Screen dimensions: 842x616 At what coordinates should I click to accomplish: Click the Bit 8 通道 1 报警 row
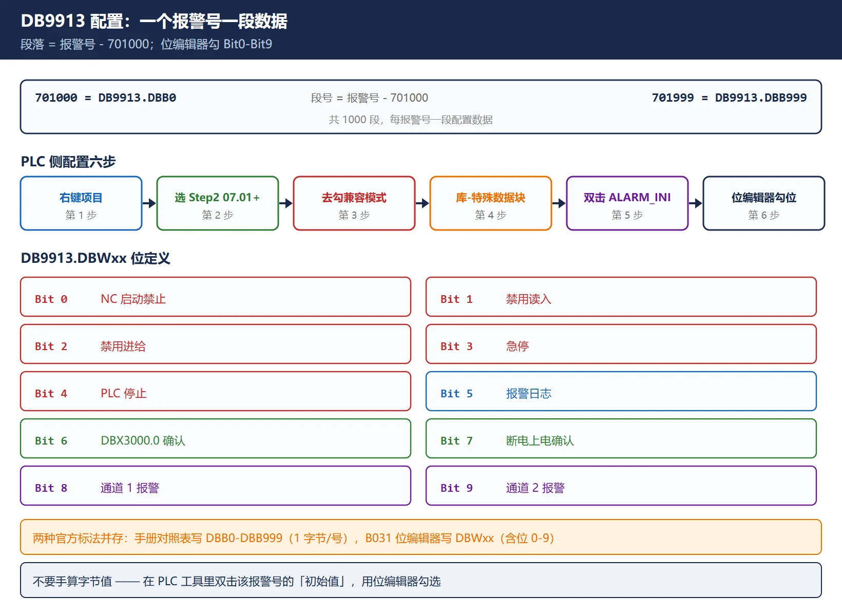click(x=216, y=486)
